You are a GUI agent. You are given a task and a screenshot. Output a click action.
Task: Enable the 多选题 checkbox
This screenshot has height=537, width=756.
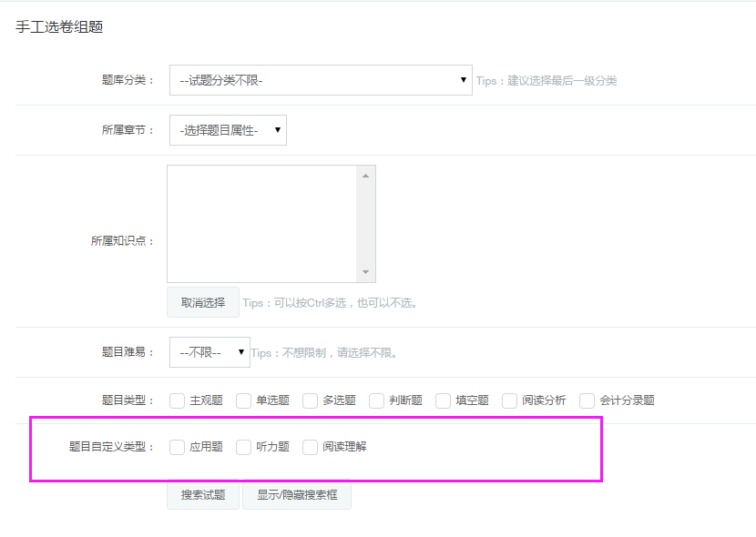click(x=311, y=400)
